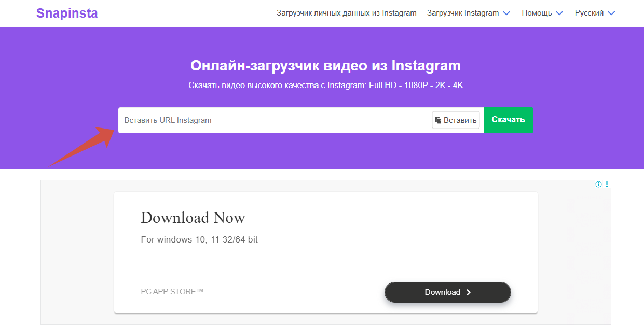This screenshot has height=327, width=644.
Task: Click the arrow chevron inside the Download button
Action: point(468,292)
